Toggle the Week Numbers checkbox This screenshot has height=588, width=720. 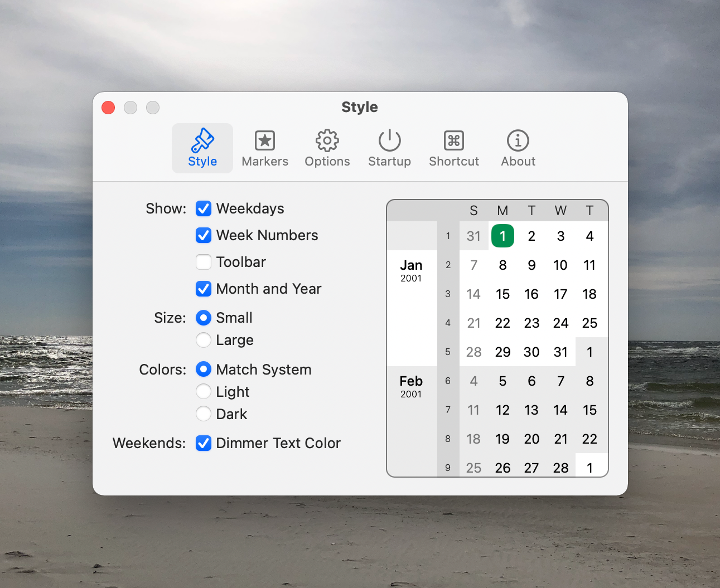coord(204,235)
